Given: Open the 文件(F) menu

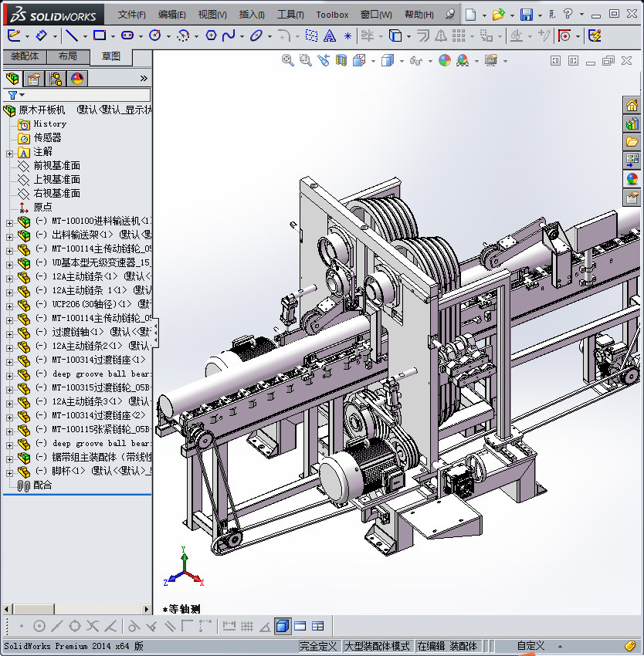Looking at the screenshot, I should (x=132, y=15).
